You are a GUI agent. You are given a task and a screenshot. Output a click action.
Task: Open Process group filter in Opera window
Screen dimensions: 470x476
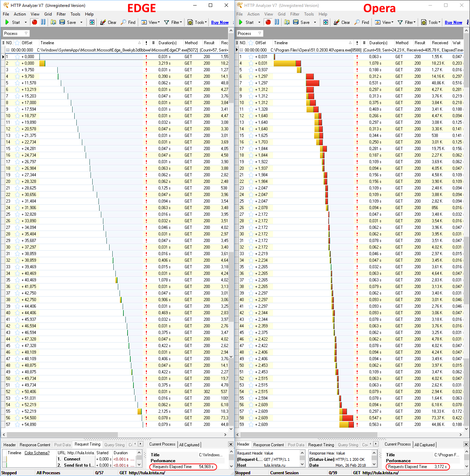(x=250, y=34)
